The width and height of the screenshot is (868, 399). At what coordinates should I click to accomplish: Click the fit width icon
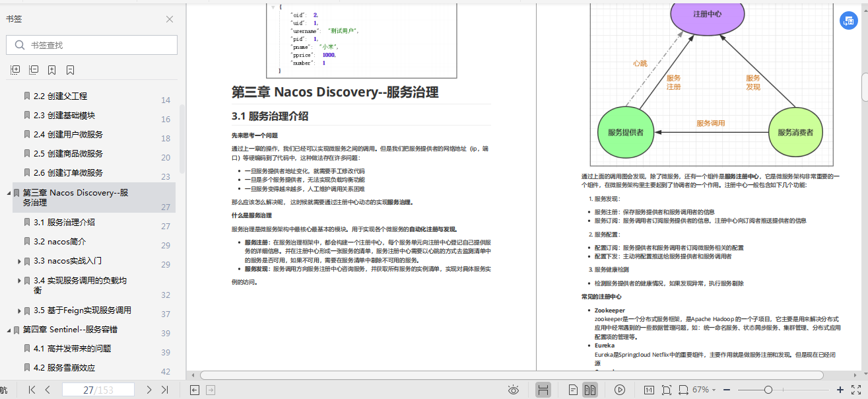(683, 390)
